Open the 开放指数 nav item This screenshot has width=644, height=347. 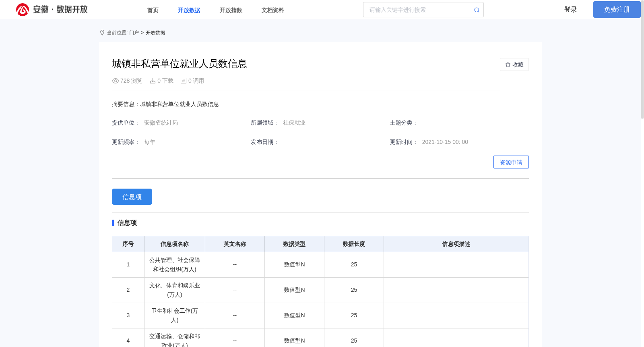231,10
